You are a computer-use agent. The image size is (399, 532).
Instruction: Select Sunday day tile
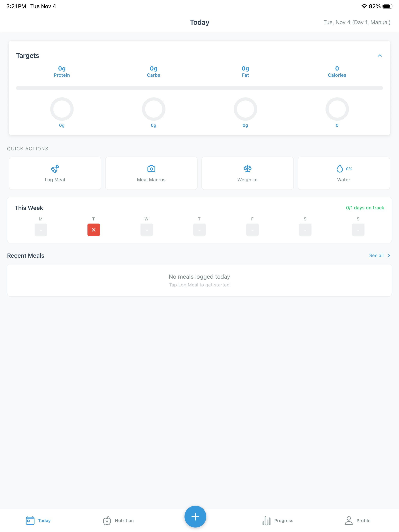[358, 230]
